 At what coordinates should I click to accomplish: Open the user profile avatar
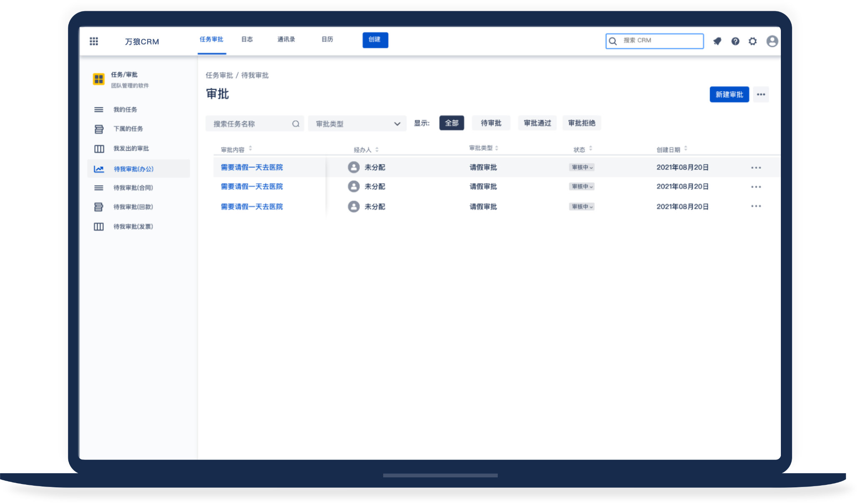click(772, 41)
